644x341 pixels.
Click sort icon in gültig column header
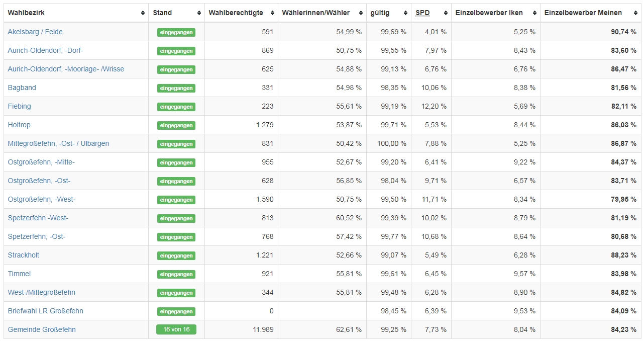tap(406, 13)
